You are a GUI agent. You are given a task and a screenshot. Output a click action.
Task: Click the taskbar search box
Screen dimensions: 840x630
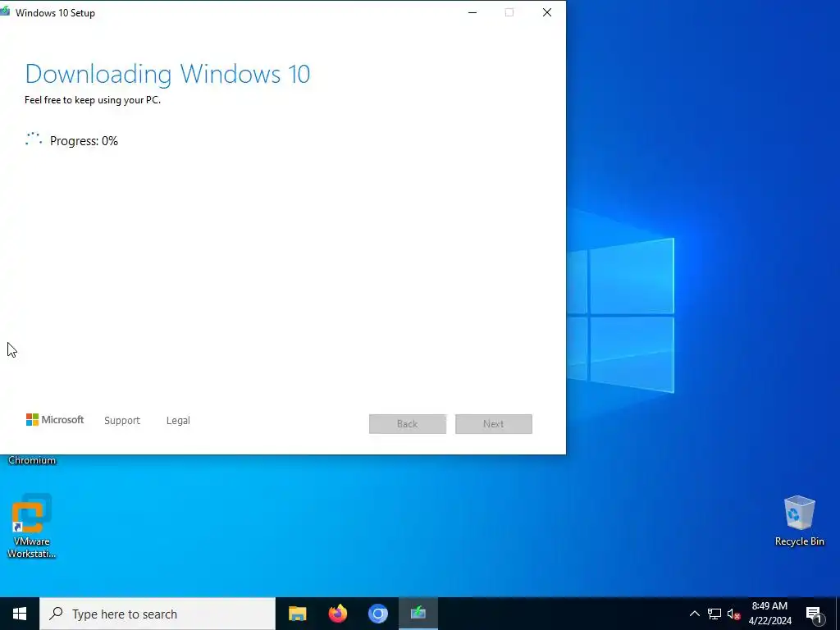(x=157, y=614)
